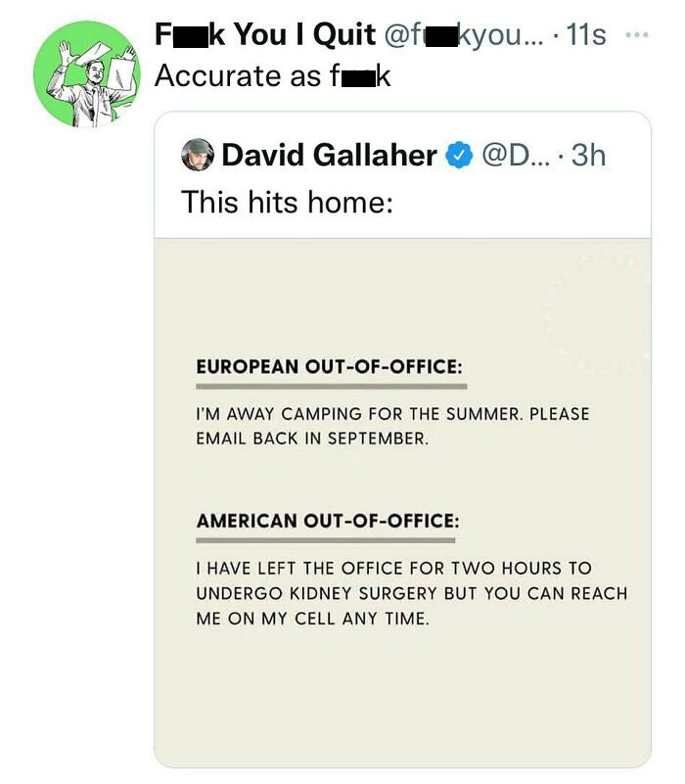Click the truncated @D... handle
The height and width of the screenshot is (784, 685).
pyautogui.click(x=512, y=159)
